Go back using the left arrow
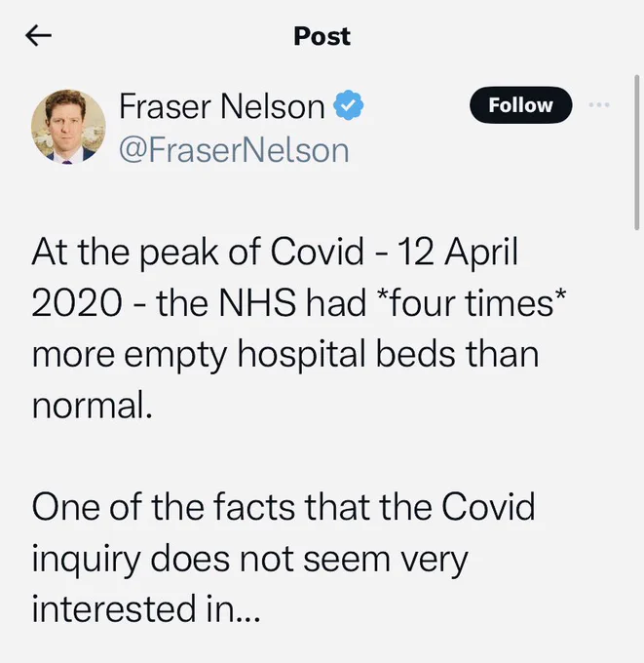This screenshot has width=644, height=663. [38, 35]
